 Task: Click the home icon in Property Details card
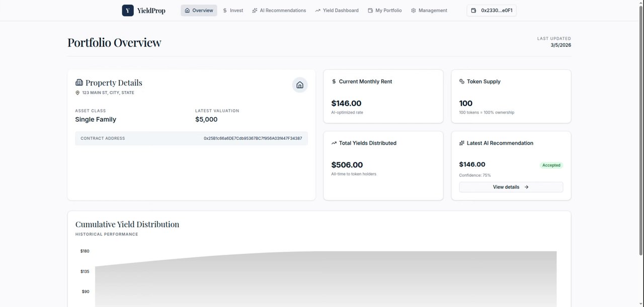coord(300,85)
